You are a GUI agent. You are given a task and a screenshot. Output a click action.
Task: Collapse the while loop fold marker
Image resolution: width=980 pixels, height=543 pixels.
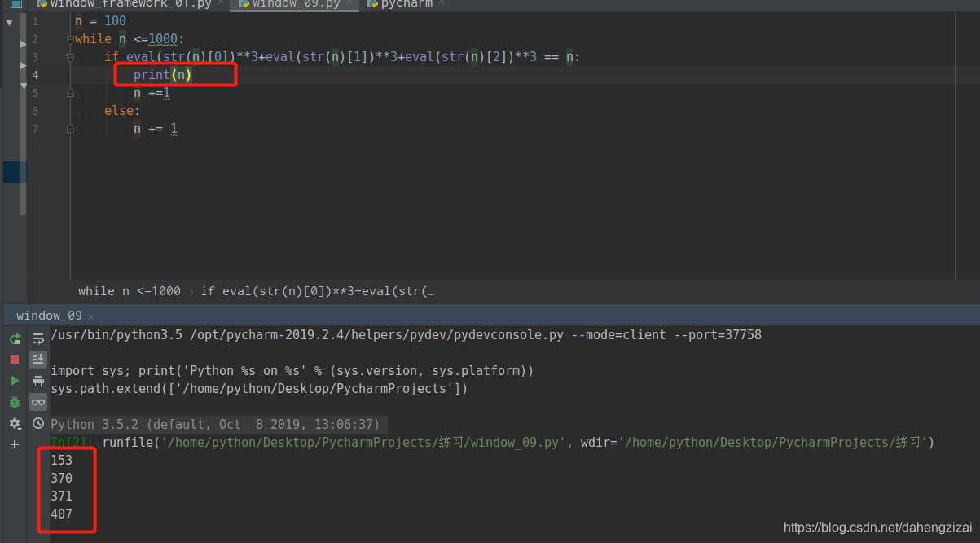click(71, 39)
